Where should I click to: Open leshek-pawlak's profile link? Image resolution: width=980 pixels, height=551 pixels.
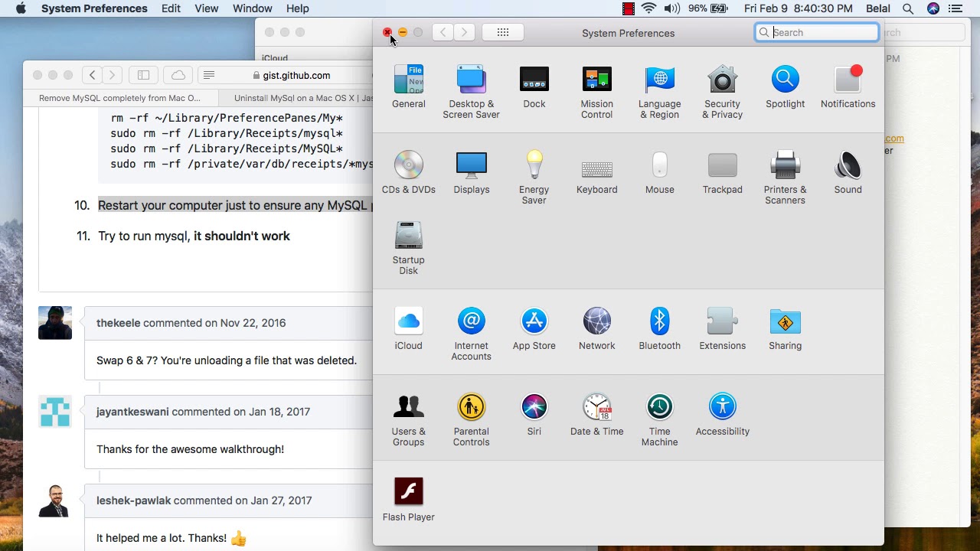click(x=133, y=500)
